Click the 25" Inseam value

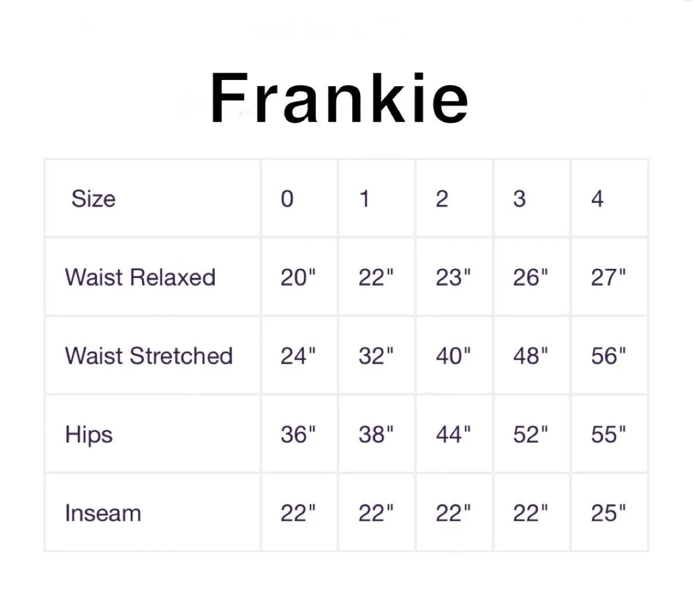point(608,513)
